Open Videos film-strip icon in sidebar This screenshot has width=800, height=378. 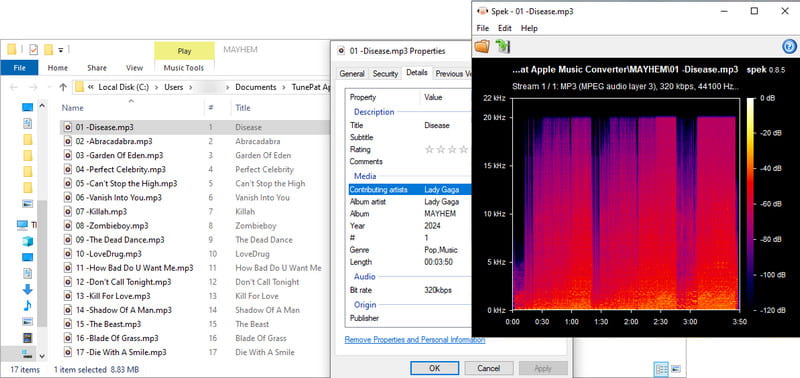[28, 337]
